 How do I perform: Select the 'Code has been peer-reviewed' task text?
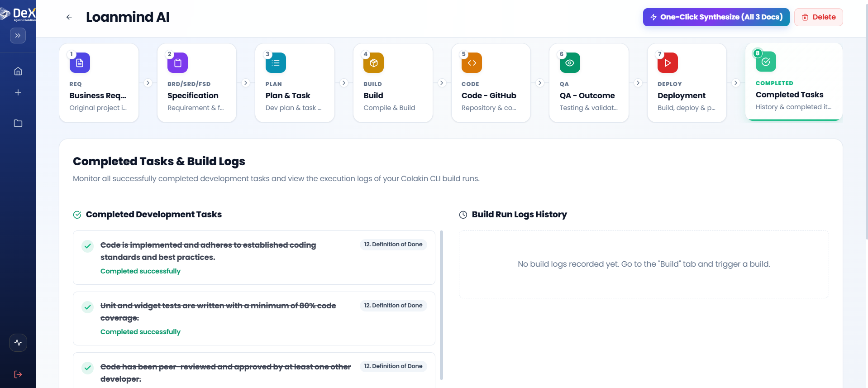[x=225, y=373]
